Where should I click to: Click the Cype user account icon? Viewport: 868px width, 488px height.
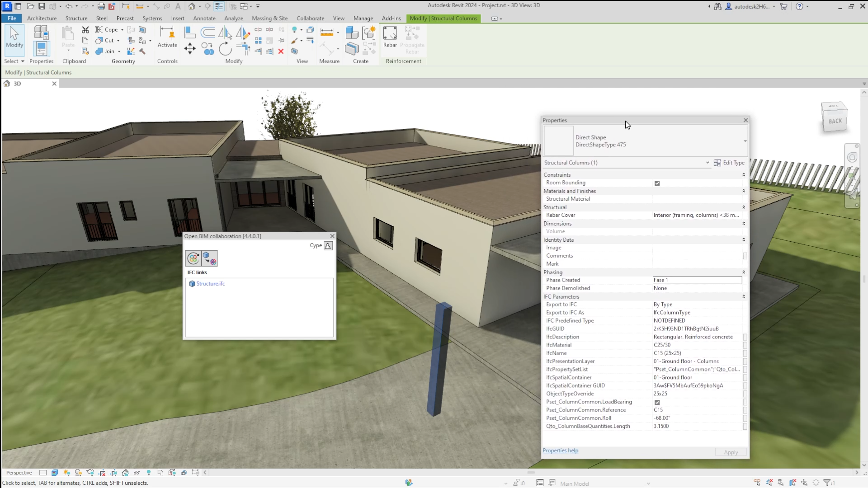coord(328,246)
